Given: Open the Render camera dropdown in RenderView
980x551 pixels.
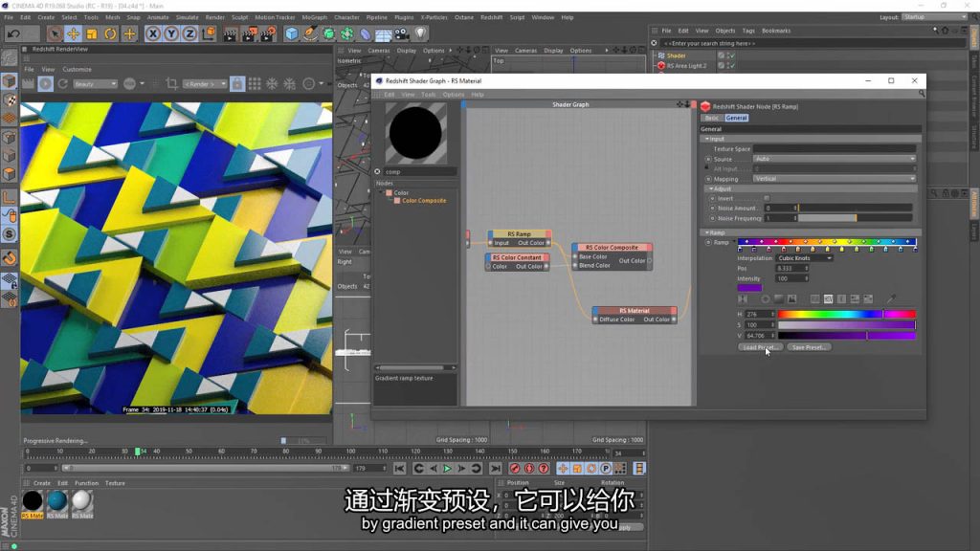Looking at the screenshot, I should [x=205, y=84].
